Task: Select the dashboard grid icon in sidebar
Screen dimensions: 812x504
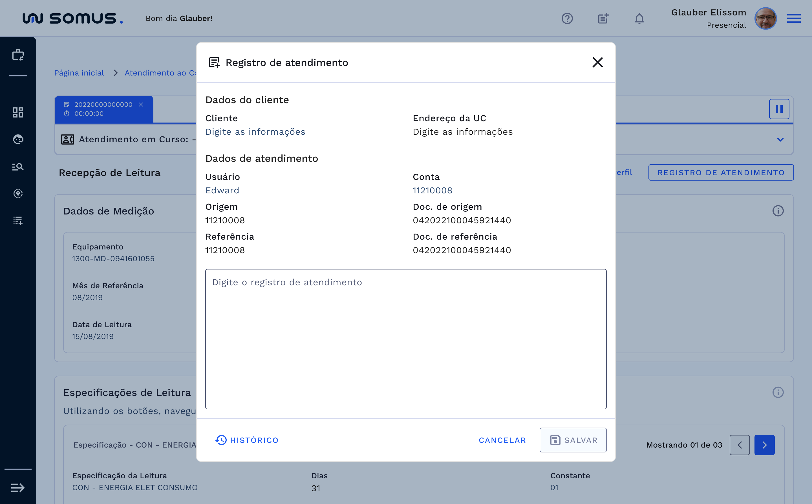Action: [18, 112]
